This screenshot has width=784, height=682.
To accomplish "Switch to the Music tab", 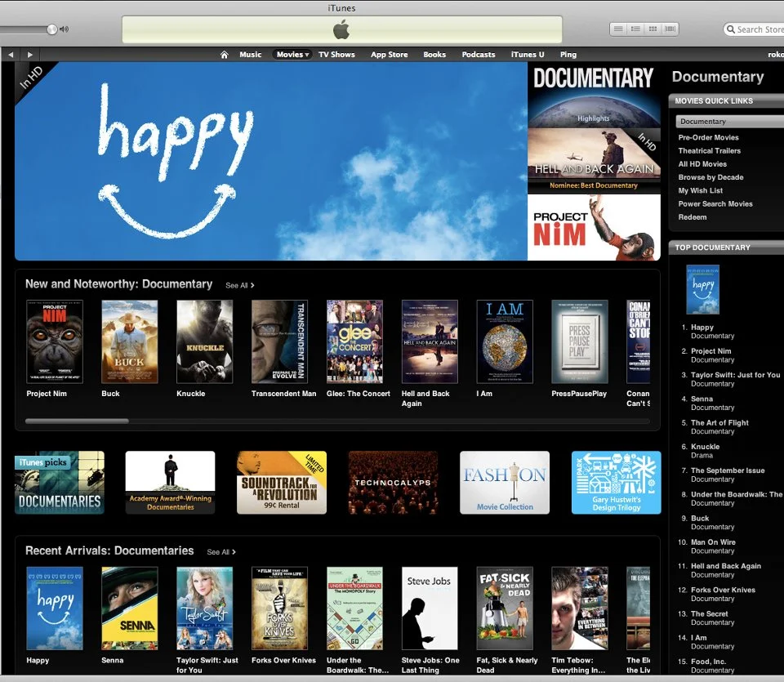I will pyautogui.click(x=251, y=54).
